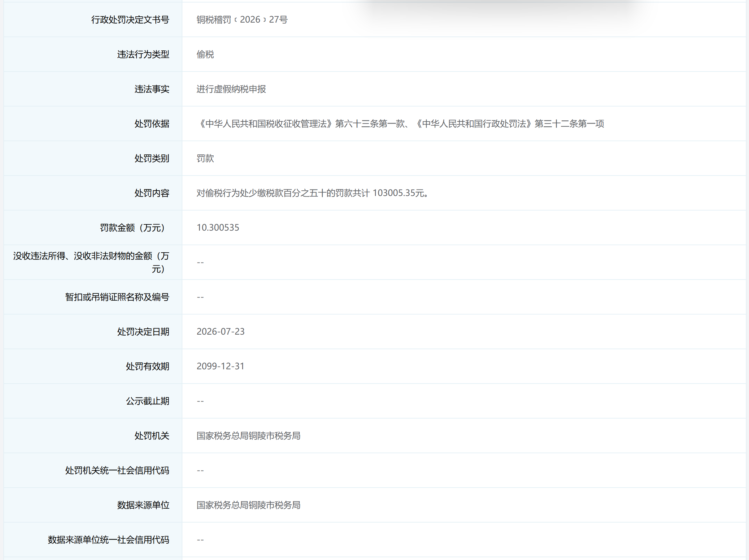Select the legal basis text citing 税收征收管理法
Screen dimensions: 749x560
click(x=400, y=124)
